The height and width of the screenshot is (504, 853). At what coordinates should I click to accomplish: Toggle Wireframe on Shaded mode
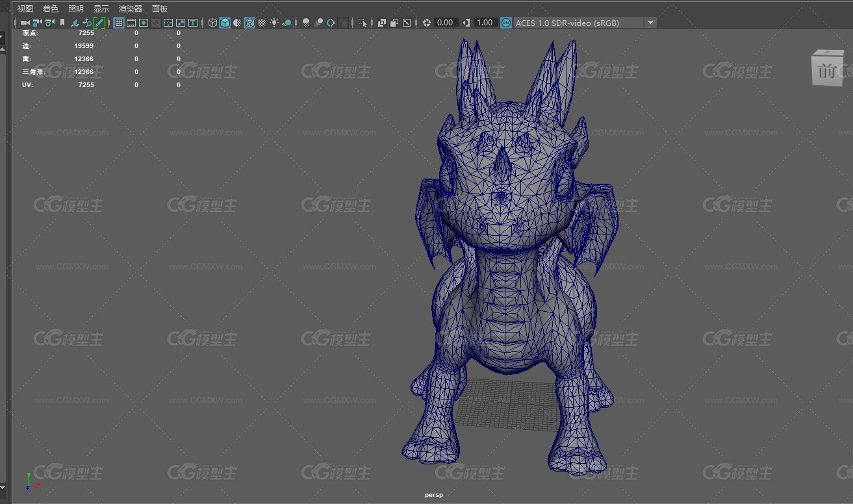[249, 23]
